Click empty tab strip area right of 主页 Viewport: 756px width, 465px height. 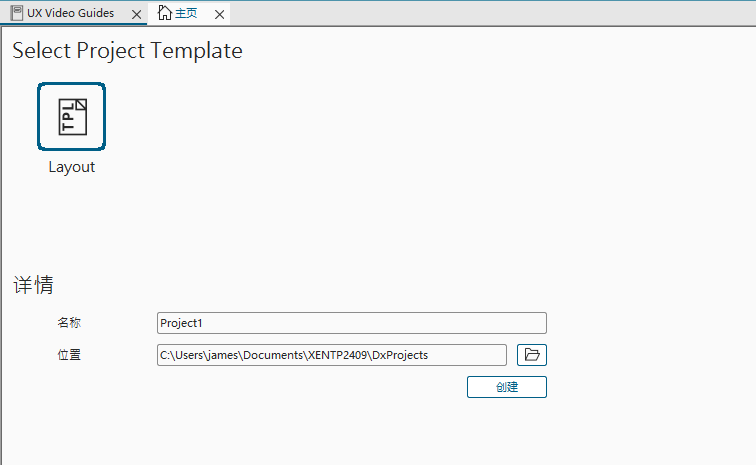[490, 13]
